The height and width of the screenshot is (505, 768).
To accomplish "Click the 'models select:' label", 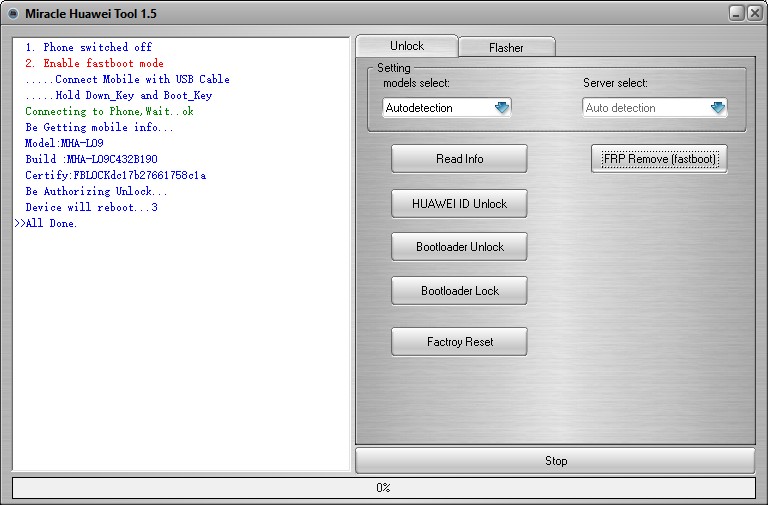I will [416, 83].
